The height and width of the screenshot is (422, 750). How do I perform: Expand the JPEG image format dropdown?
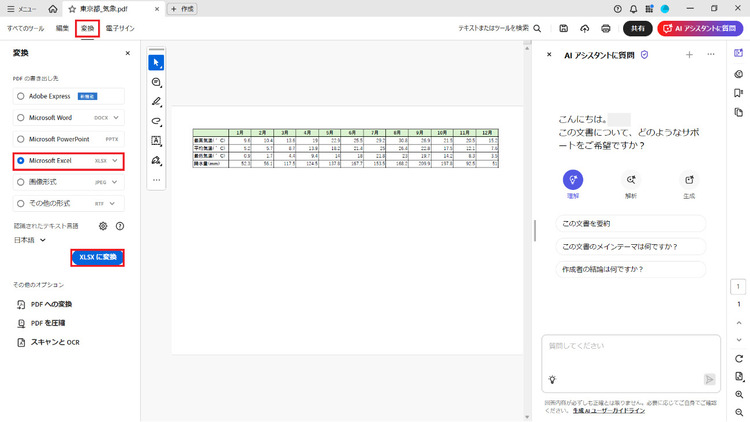coord(115,182)
